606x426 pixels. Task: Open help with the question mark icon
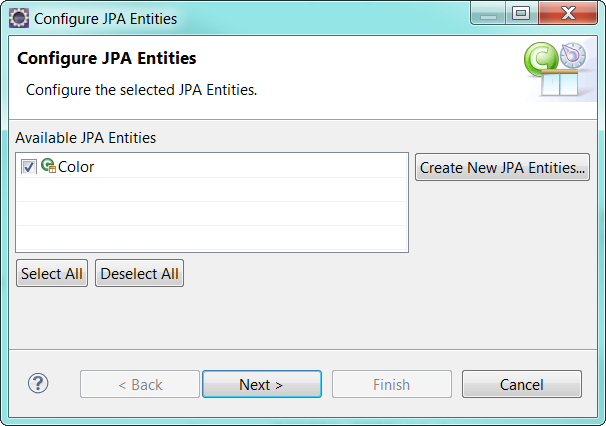[x=38, y=384]
